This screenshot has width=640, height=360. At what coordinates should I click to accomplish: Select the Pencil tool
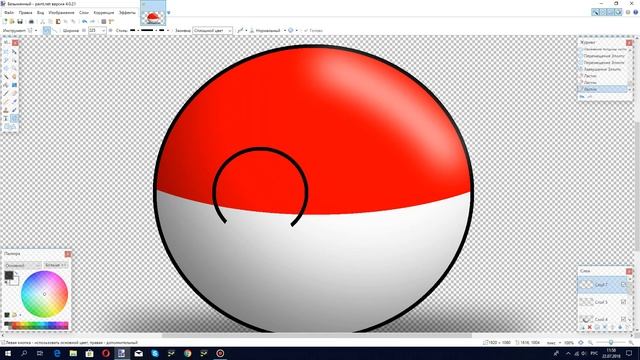click(6, 101)
